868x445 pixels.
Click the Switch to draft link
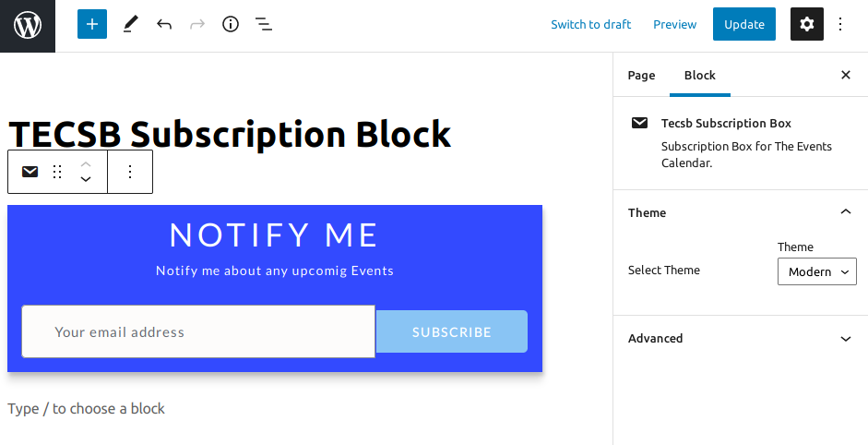pyautogui.click(x=591, y=25)
